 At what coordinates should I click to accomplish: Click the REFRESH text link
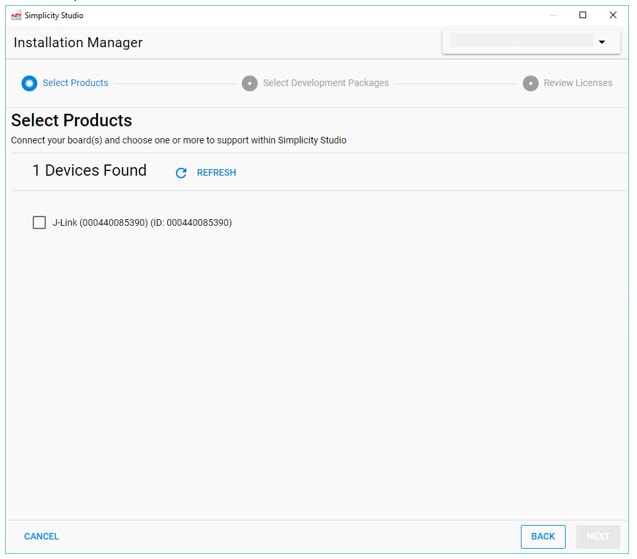[x=216, y=173]
